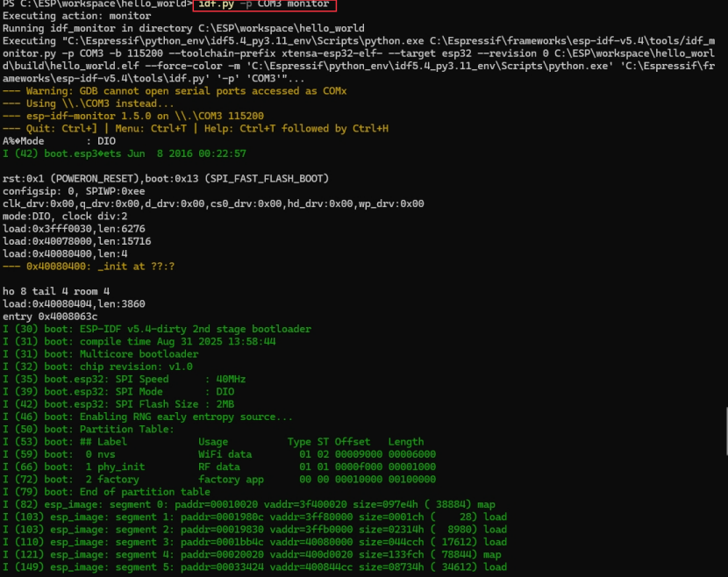Click the 'Quit: Ctrl+]' help line

pyautogui.click(x=196, y=129)
